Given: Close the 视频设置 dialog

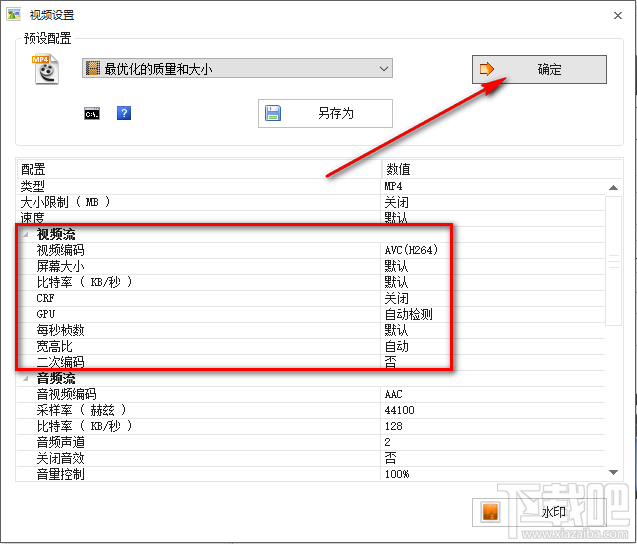Looking at the screenshot, I should [618, 15].
